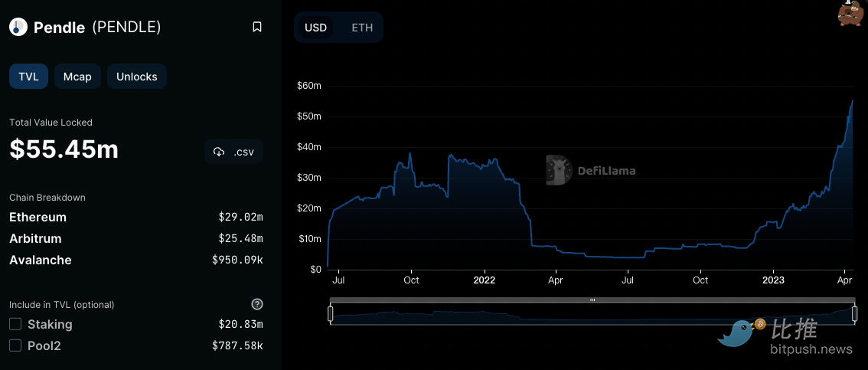
Task: Switch to the Mcap tab
Action: (77, 77)
